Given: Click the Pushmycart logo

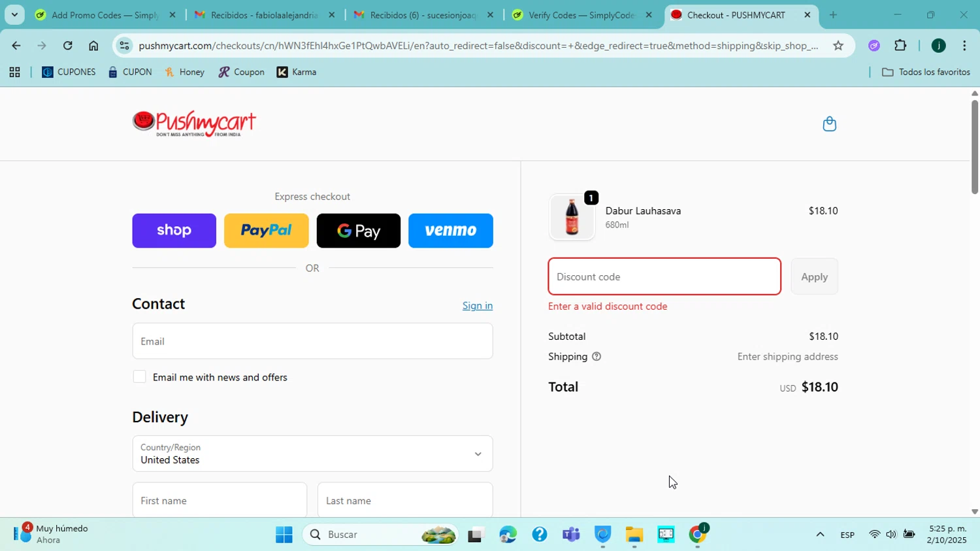Looking at the screenshot, I should point(194,124).
